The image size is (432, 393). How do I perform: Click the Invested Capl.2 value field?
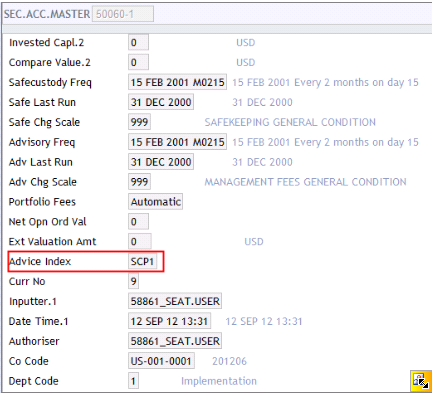pos(138,43)
